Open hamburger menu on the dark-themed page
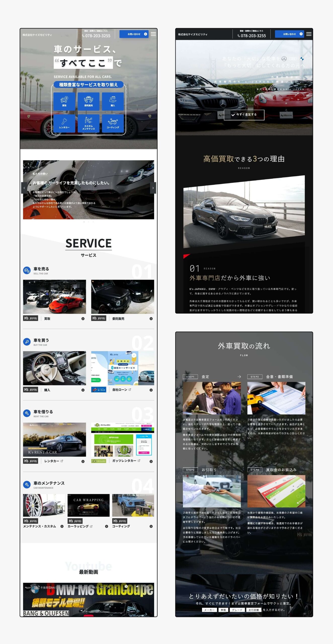 tap(309, 34)
